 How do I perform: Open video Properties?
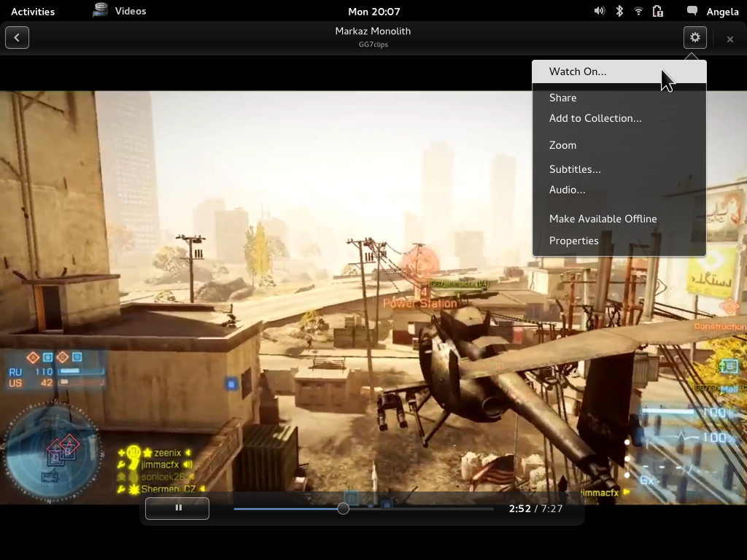pyautogui.click(x=619, y=241)
